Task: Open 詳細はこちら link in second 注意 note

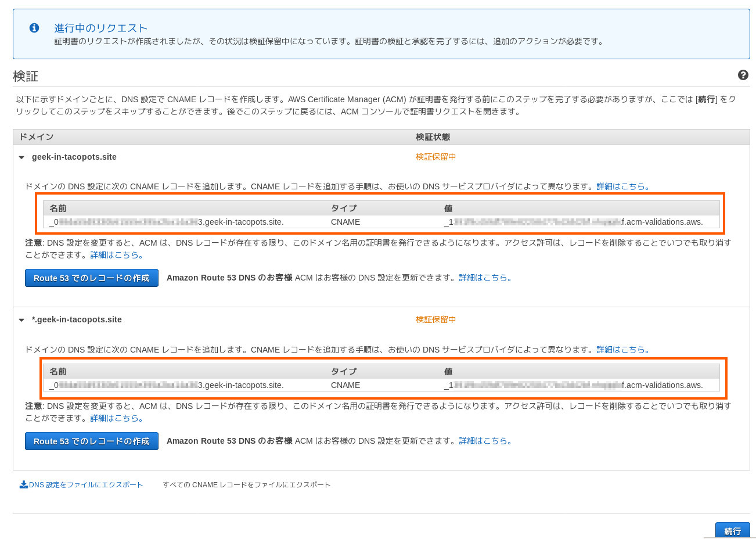Action: coord(117,418)
